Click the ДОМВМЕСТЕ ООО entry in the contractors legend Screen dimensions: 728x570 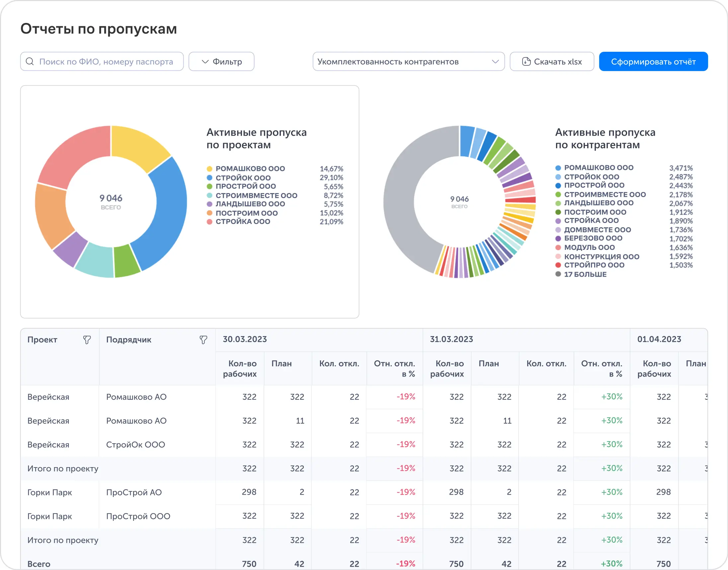[x=598, y=230]
